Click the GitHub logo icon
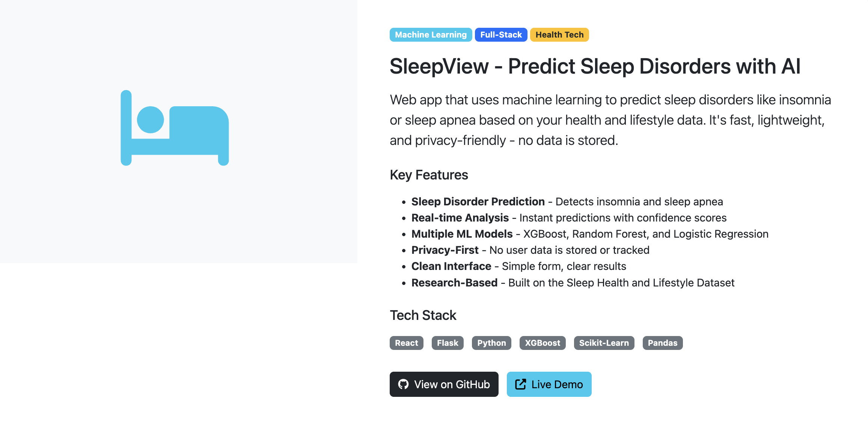868x422 pixels. click(404, 384)
